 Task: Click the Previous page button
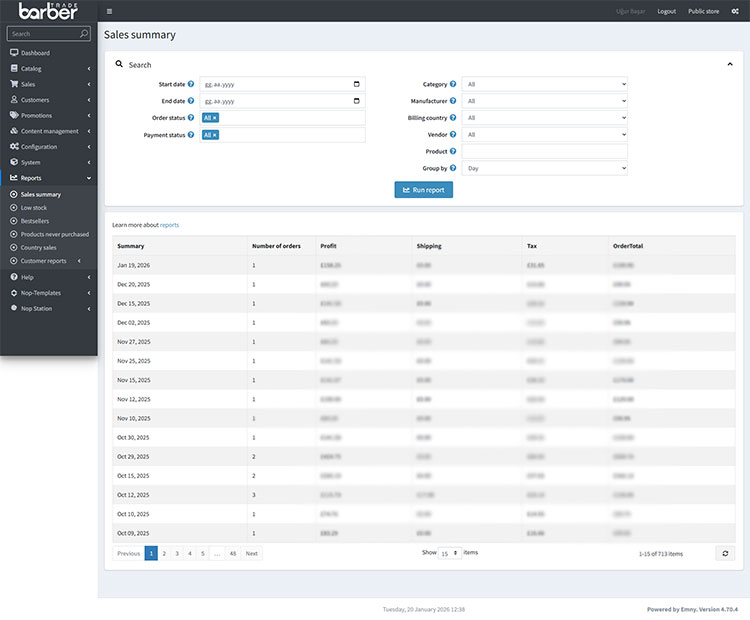[x=129, y=554]
